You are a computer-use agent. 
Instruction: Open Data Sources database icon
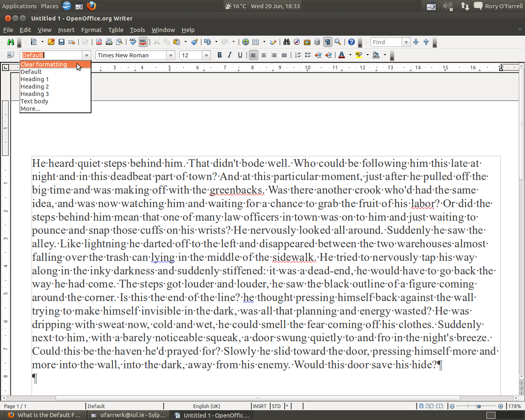coord(317,42)
